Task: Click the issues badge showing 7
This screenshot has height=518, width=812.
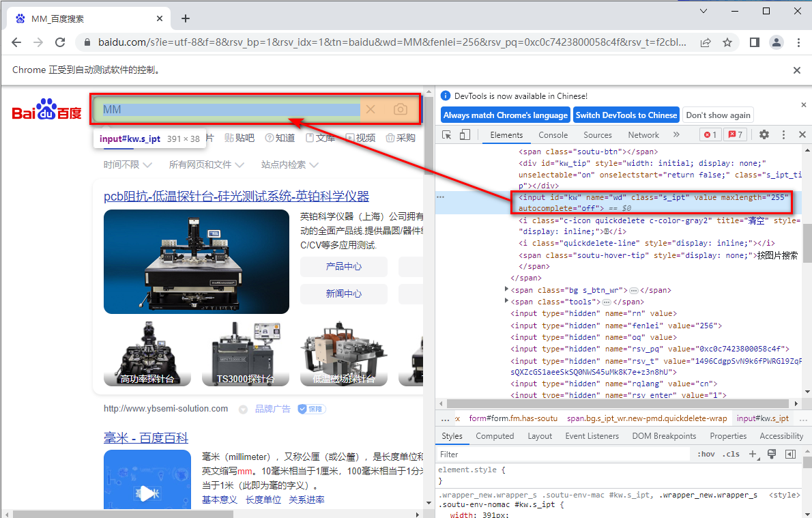Action: pos(736,134)
